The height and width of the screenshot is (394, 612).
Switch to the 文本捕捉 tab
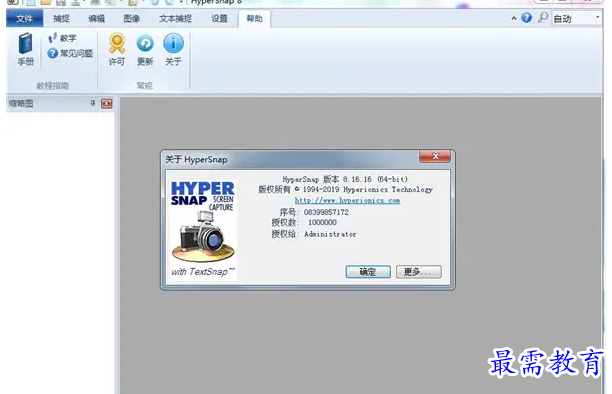coord(175,18)
